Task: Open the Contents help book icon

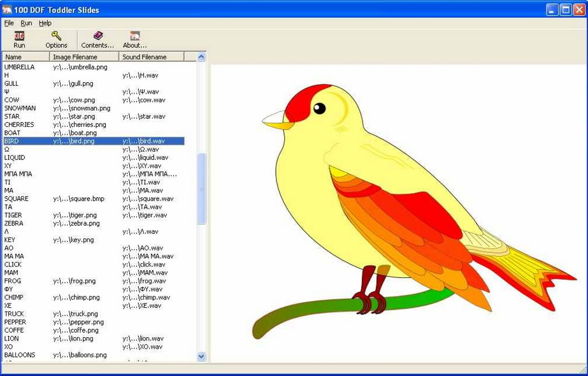Action: coord(97,40)
